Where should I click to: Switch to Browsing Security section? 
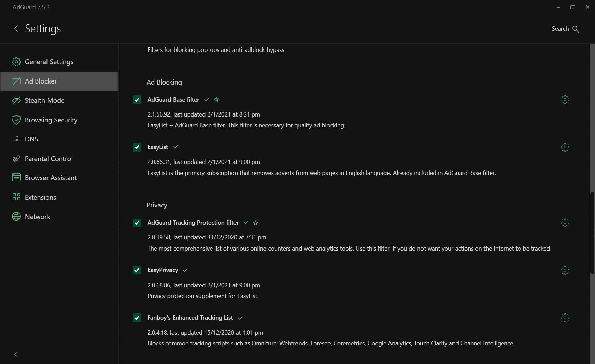[51, 120]
